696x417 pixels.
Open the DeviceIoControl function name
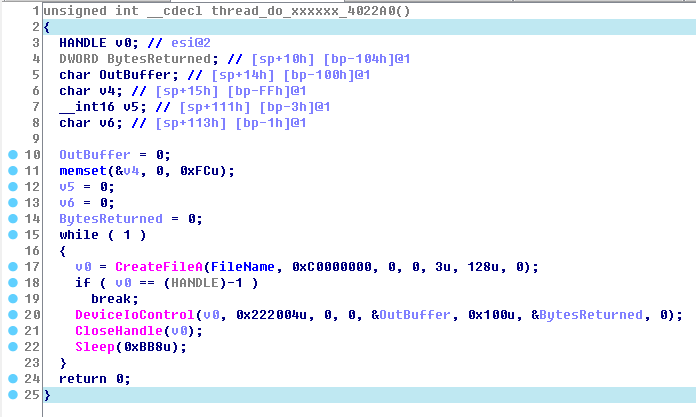[135, 315]
